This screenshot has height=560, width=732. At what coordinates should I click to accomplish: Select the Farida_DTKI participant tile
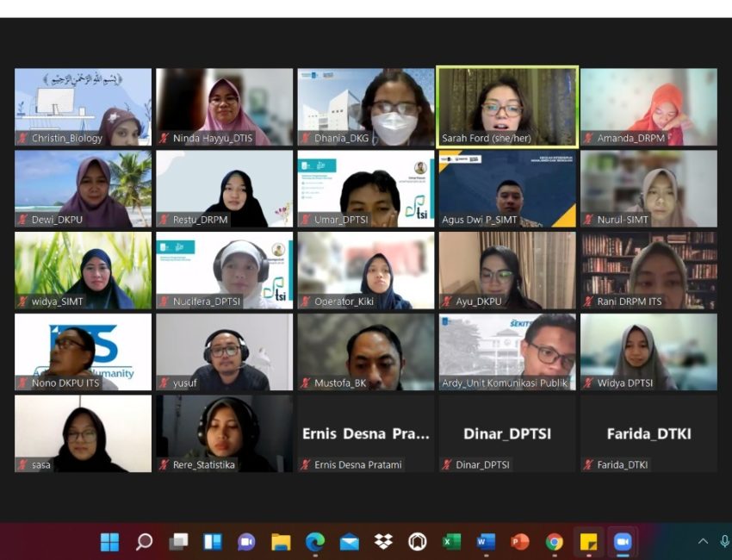click(648, 433)
